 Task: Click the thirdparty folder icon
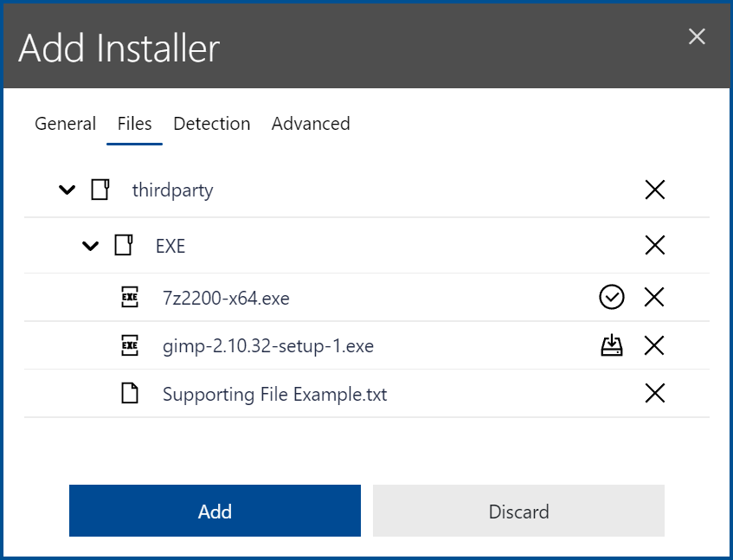tap(100, 190)
